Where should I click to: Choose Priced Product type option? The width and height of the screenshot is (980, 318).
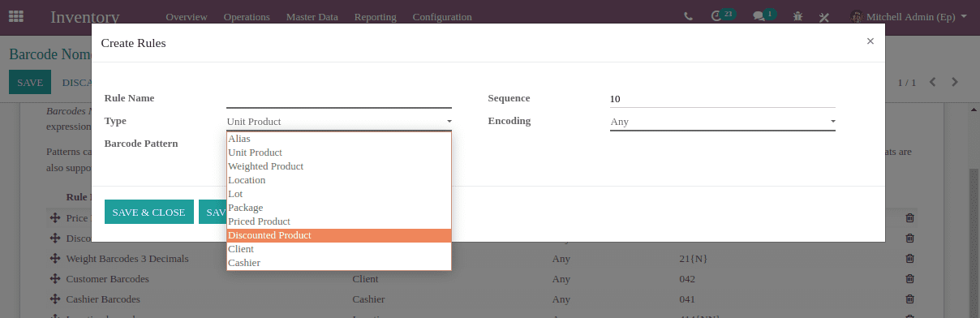339,221
